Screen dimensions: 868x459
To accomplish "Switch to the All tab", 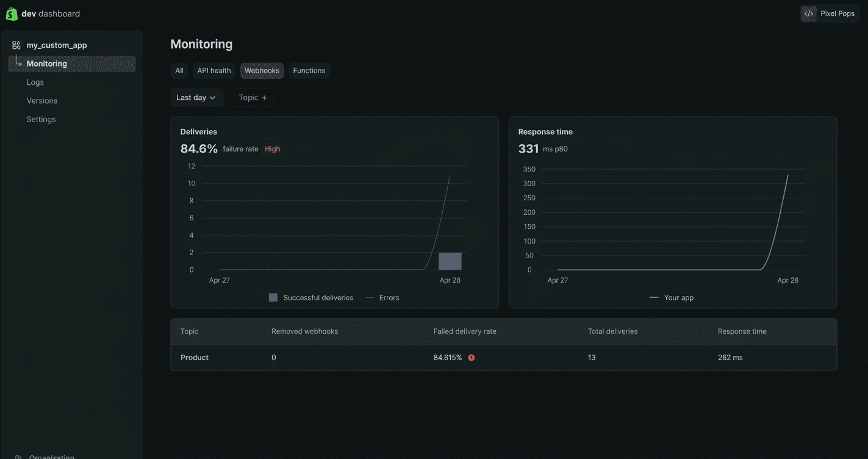I will pyautogui.click(x=179, y=71).
